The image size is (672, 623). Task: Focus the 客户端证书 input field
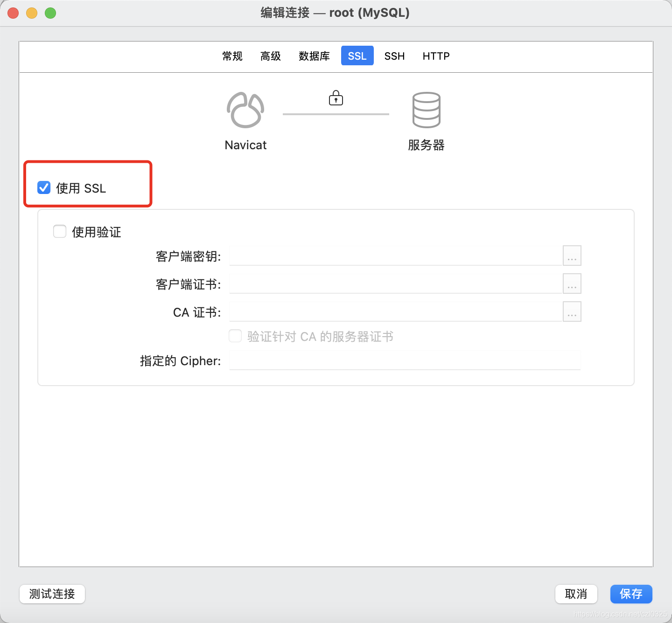tap(396, 284)
